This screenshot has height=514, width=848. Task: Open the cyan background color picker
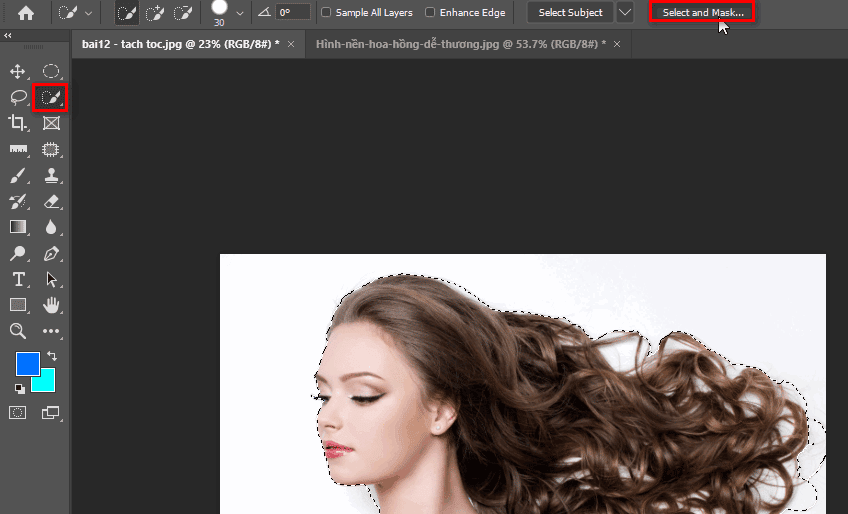coord(47,383)
